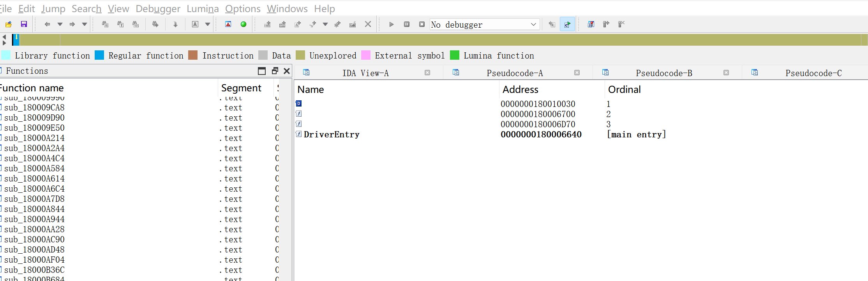Click the binary sequence search binoculars icon
Viewport: 868px width, 281px height.
136,24
